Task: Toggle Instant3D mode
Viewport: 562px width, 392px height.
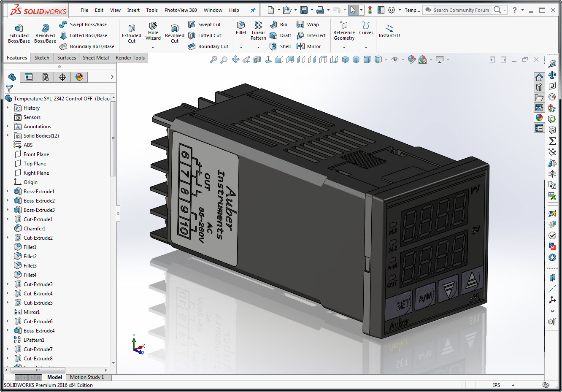Action: click(389, 31)
